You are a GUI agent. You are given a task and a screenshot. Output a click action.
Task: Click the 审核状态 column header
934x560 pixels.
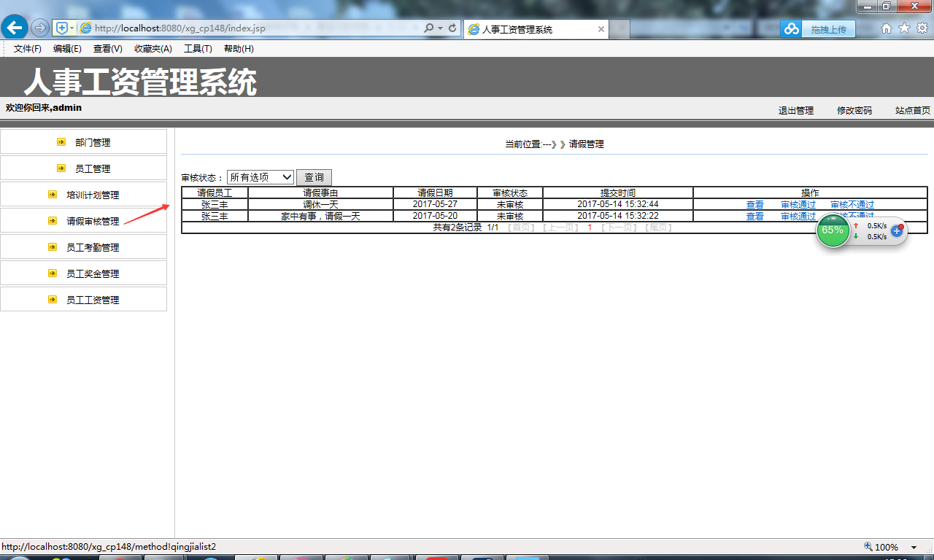coord(510,193)
